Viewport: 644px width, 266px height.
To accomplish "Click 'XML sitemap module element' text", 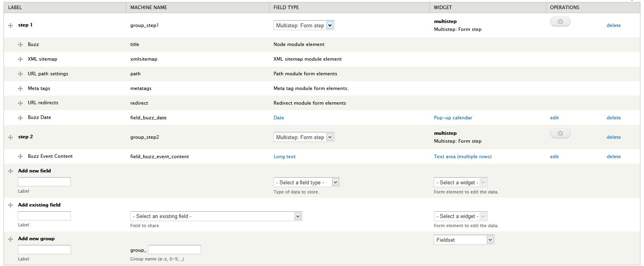I will tap(308, 59).
